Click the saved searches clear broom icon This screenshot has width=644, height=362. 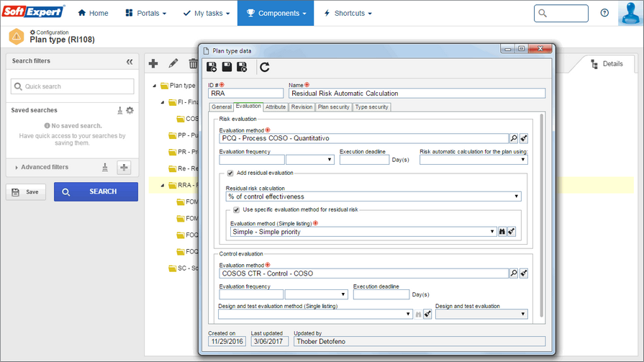(x=120, y=110)
